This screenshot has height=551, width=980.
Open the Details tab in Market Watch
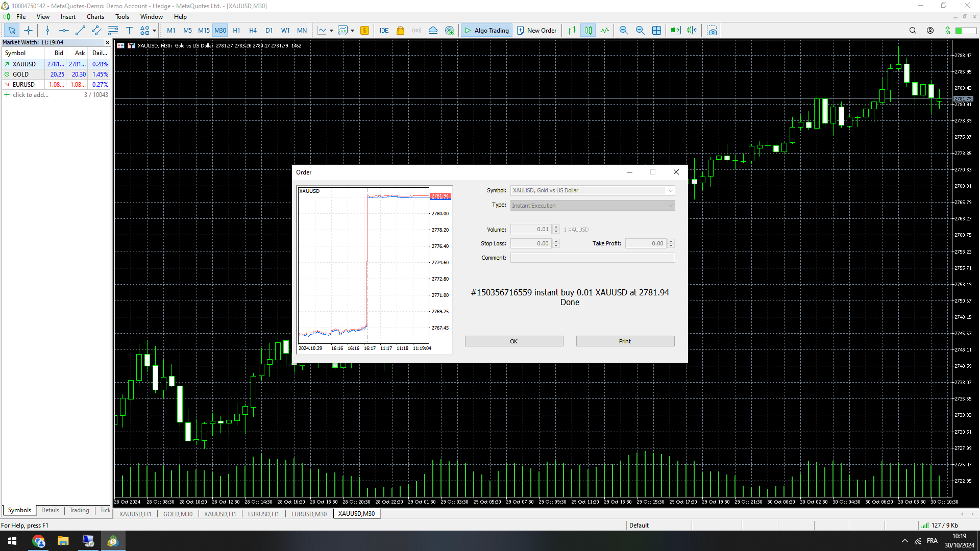[x=50, y=510]
